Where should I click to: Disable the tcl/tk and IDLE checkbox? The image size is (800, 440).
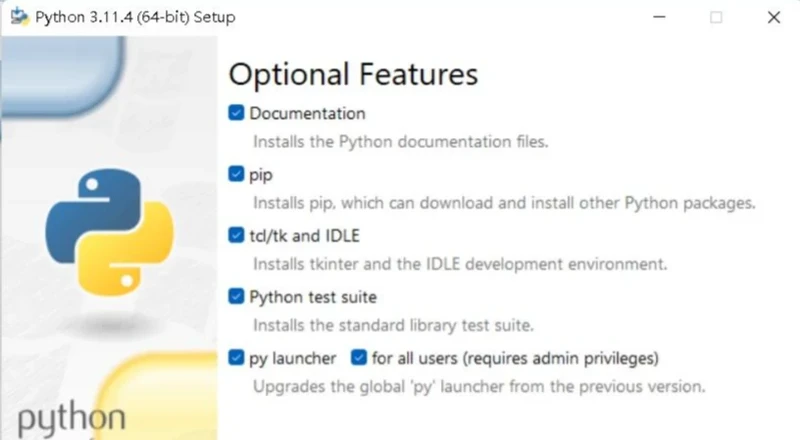pos(236,236)
